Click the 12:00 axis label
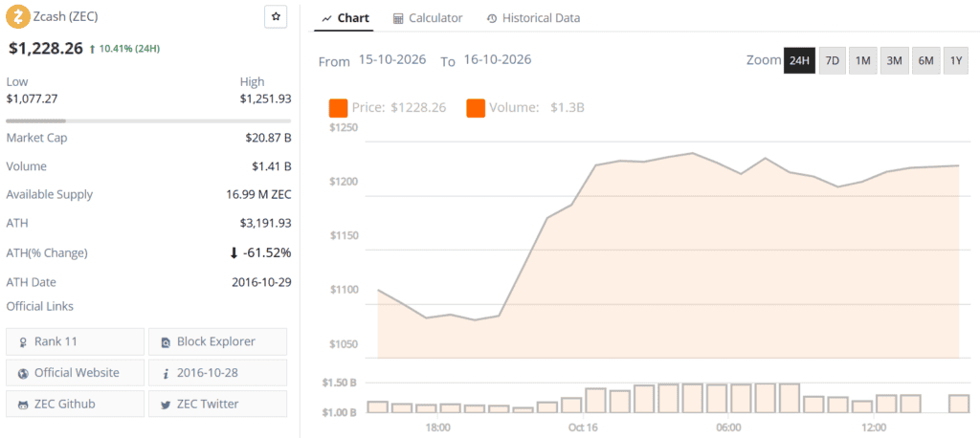Screen dimensions: 980x438 click(874, 428)
